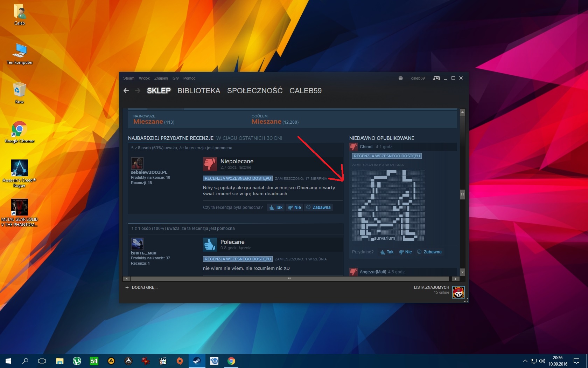The height and width of the screenshot is (368, 588).
Task: Click DODAJ GRĘ add game button
Action: click(141, 287)
